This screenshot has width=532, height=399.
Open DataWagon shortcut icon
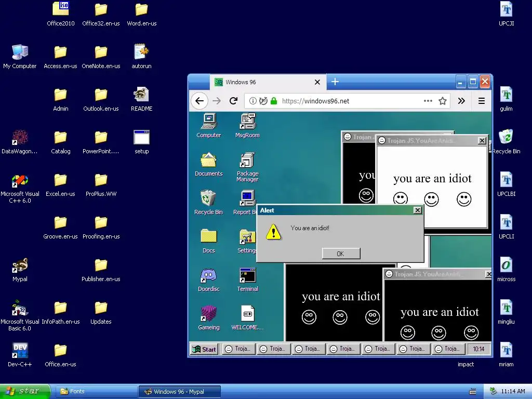click(20, 137)
